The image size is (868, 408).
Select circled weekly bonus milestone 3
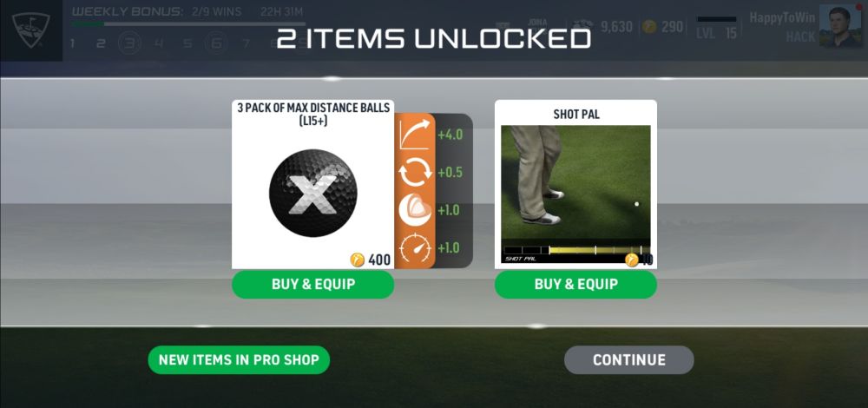pos(129,43)
